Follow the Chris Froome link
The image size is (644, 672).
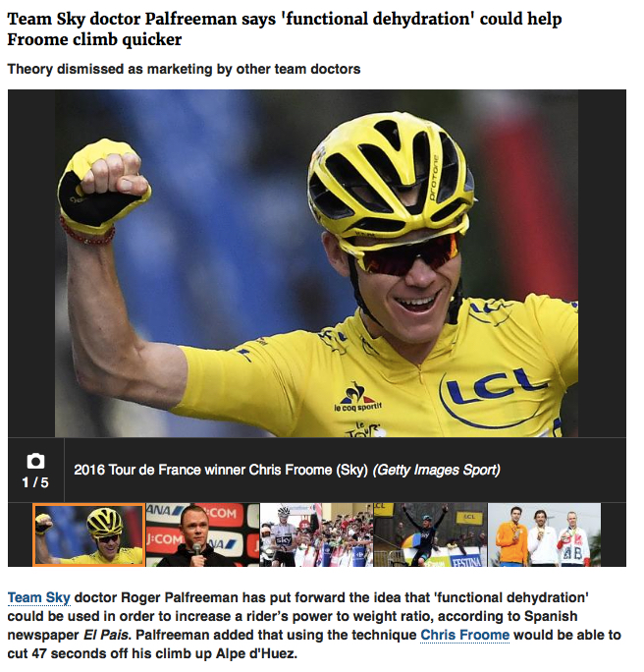[465, 635]
